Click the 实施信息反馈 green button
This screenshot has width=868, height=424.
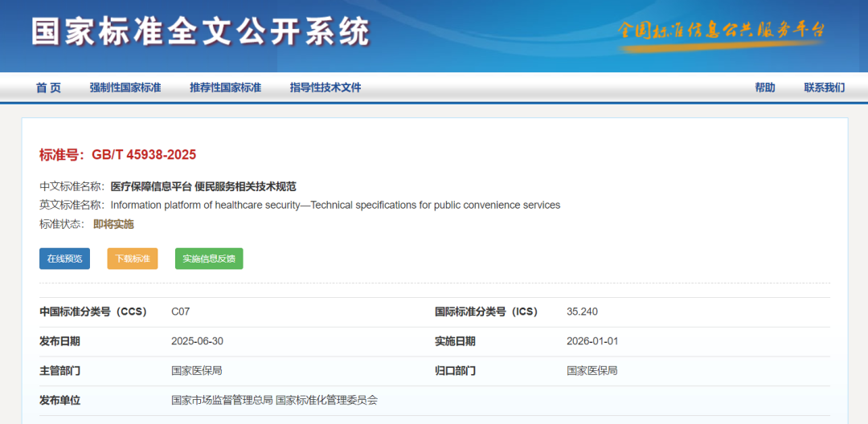click(x=209, y=259)
